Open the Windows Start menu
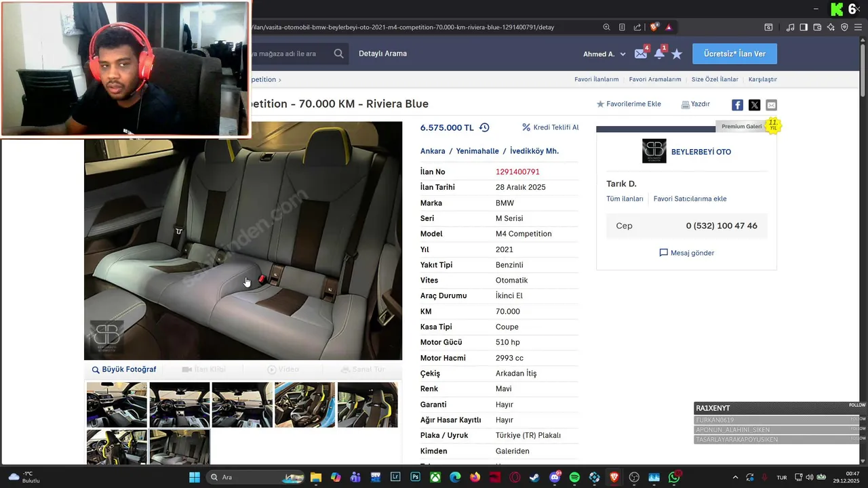Screen dimensions: 868x488 (x=195, y=477)
